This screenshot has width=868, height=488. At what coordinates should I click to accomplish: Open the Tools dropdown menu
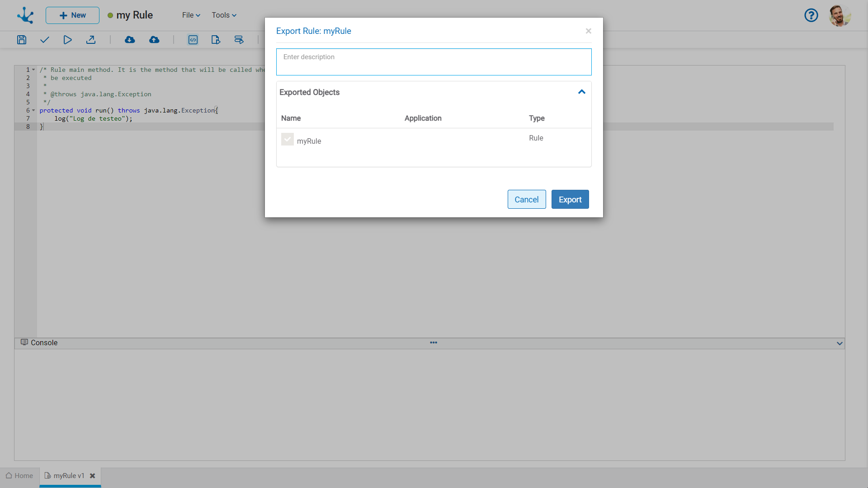click(x=224, y=15)
